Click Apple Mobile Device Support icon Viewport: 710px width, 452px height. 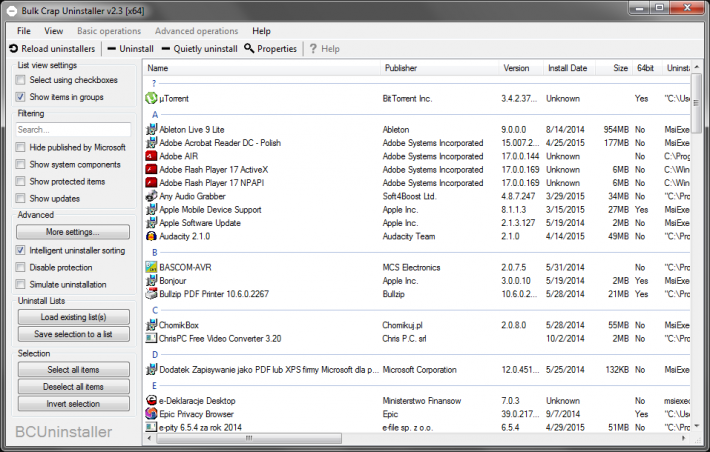(x=151, y=209)
